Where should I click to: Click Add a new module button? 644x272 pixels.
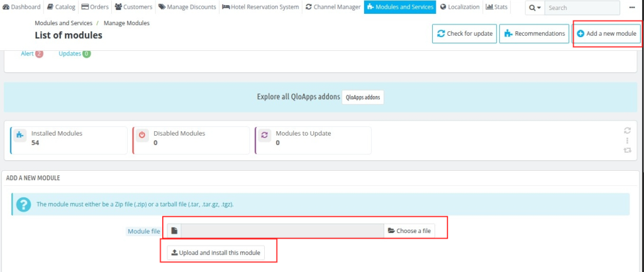[x=606, y=33]
